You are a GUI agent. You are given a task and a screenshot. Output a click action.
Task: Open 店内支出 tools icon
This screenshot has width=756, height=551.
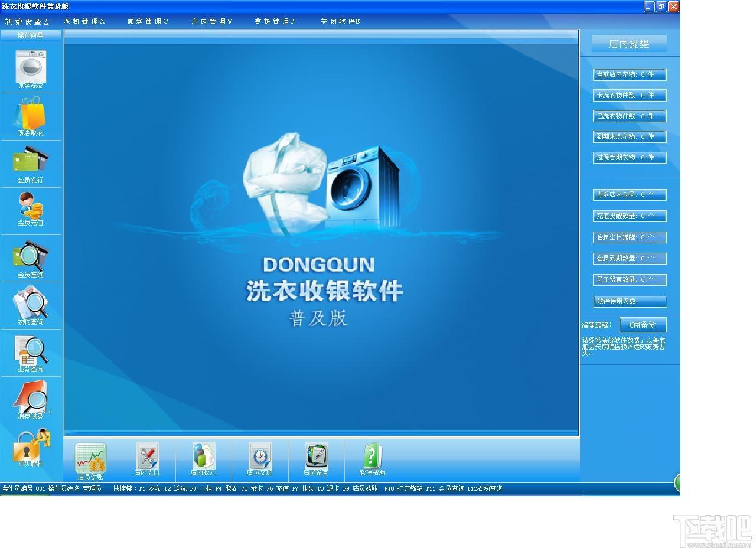147,456
